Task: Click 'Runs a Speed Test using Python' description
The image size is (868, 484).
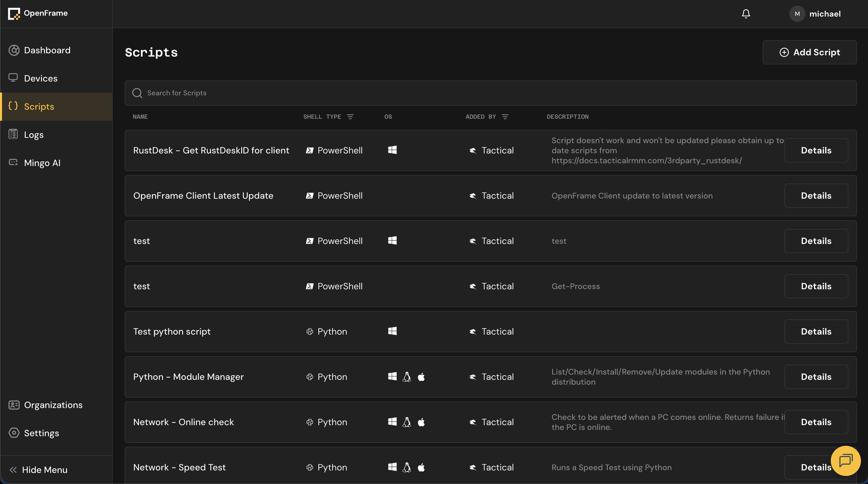Action: (612, 467)
